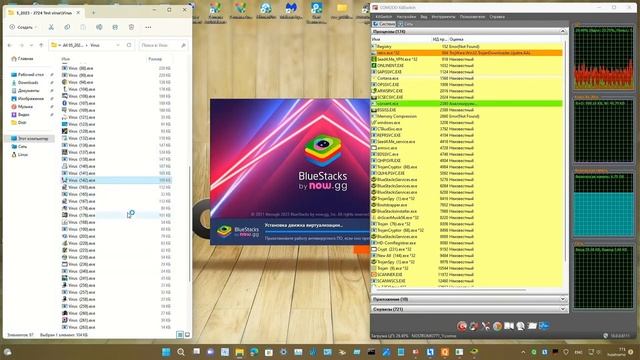The height and width of the screenshot is (360, 640).
Task: Click the open-book icon in KillSwitch bottom toolbar
Action: [x=509, y=326]
